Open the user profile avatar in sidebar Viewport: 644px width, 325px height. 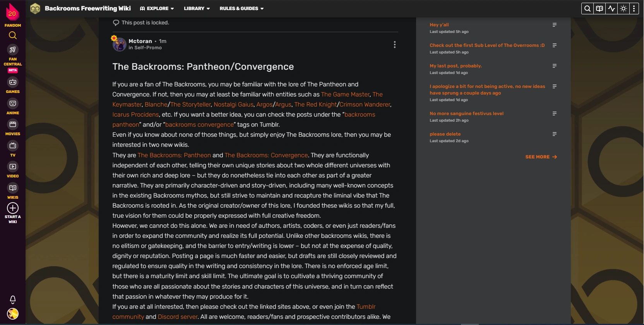[13, 314]
